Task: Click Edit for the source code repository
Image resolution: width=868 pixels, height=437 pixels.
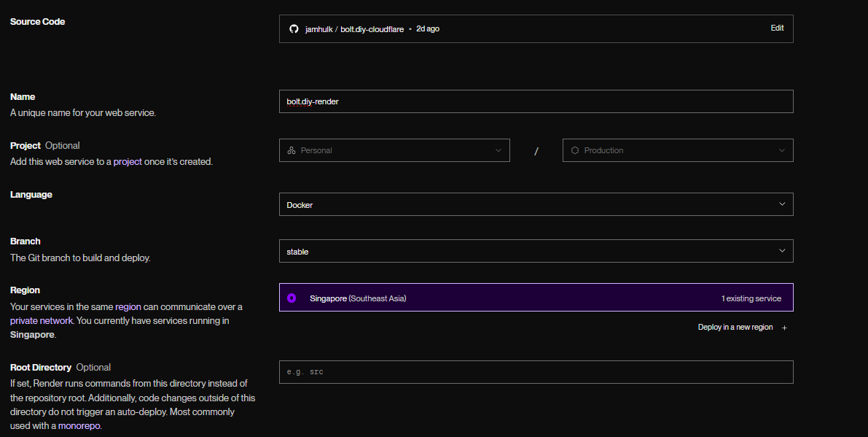Action: point(777,28)
